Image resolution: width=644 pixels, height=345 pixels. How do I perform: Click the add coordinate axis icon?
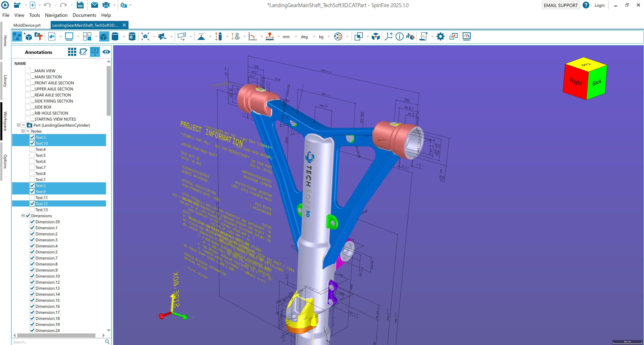[389, 37]
